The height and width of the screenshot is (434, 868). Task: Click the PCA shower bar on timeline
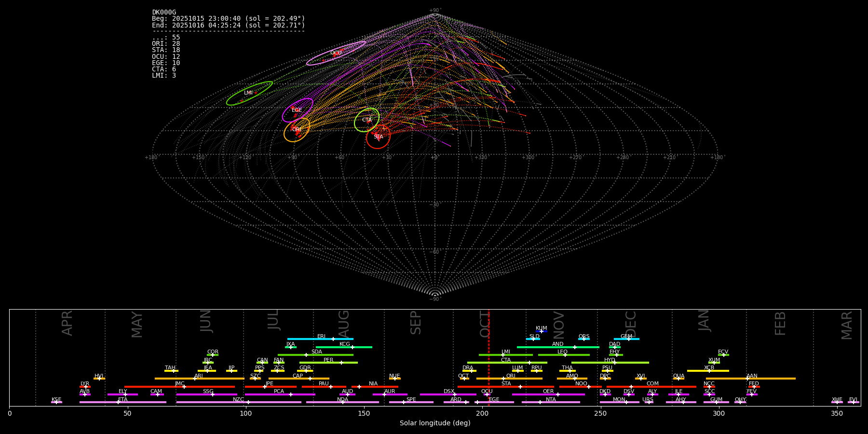(280, 394)
